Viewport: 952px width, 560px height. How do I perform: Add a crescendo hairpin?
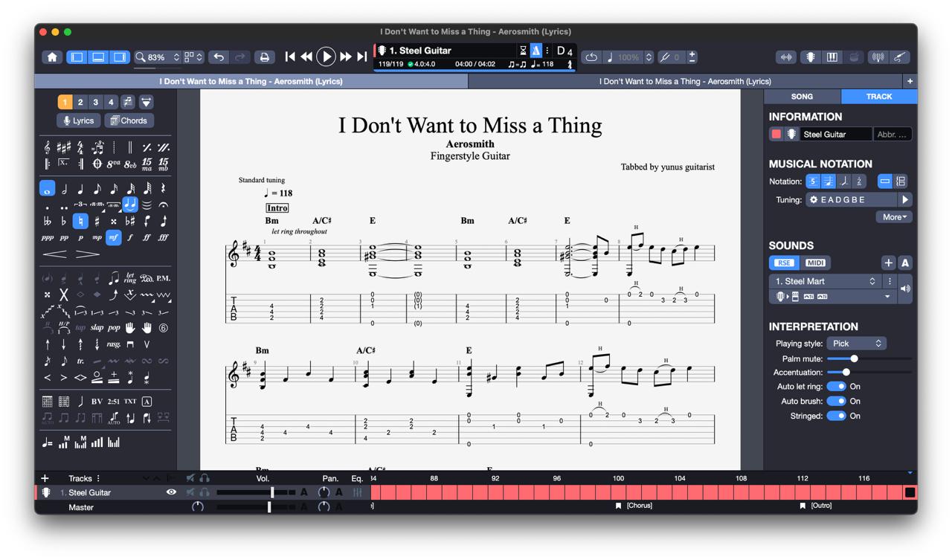point(55,254)
